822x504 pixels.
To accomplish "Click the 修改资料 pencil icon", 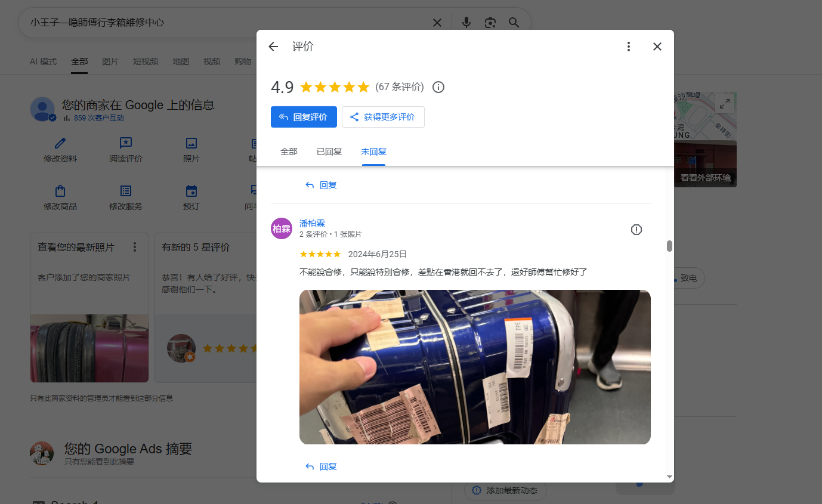I will pyautogui.click(x=60, y=143).
